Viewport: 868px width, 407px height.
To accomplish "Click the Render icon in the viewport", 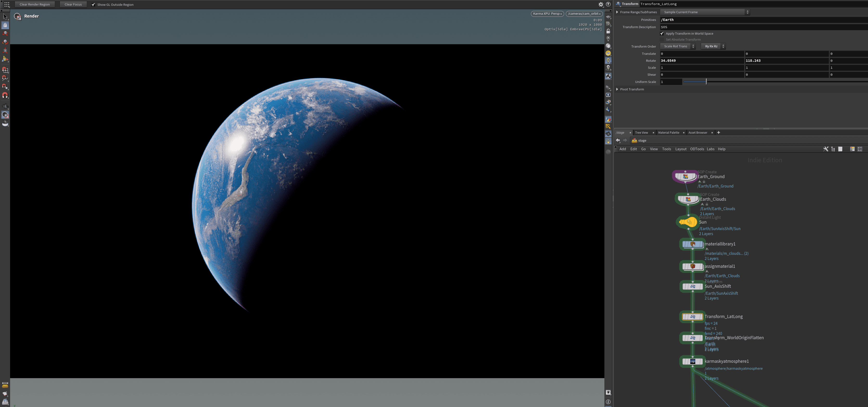I will (x=18, y=16).
